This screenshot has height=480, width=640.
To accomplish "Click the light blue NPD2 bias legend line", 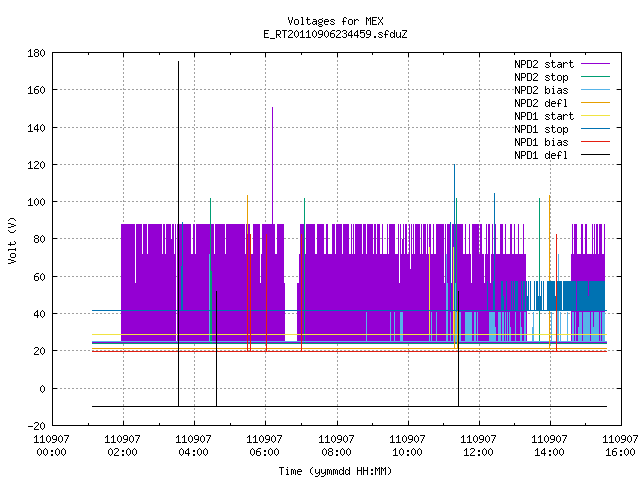I will [595, 90].
